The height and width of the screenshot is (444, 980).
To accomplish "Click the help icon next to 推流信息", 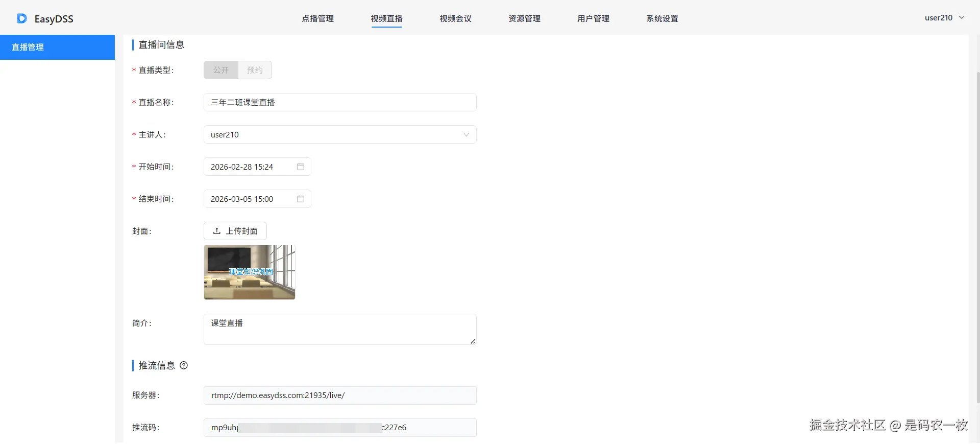I will [184, 365].
